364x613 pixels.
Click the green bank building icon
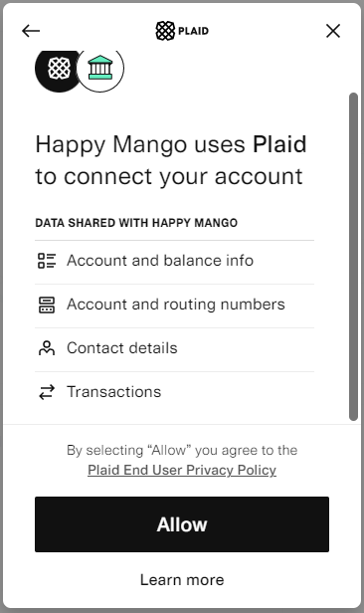click(x=100, y=68)
